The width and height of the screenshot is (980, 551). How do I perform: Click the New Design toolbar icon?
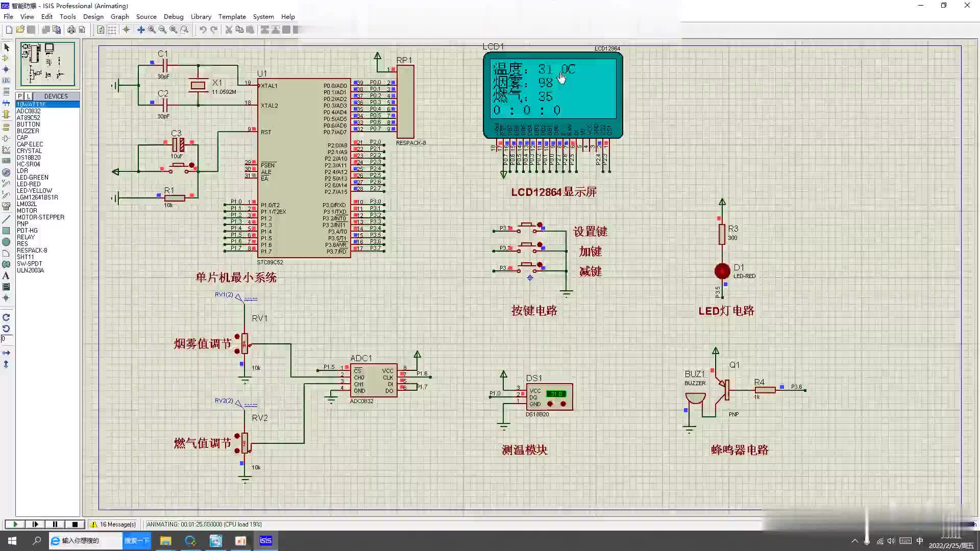pyautogui.click(x=9, y=30)
